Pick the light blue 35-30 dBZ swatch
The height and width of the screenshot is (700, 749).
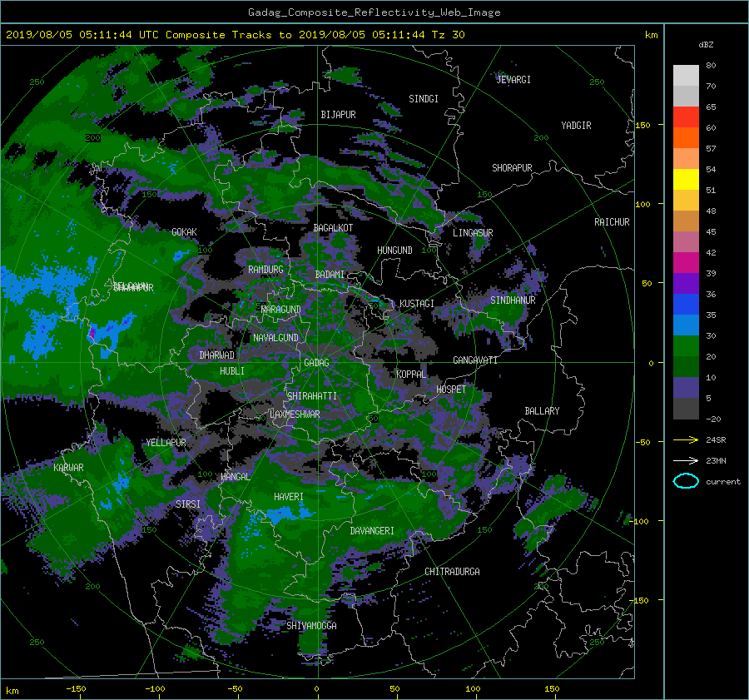click(x=686, y=325)
